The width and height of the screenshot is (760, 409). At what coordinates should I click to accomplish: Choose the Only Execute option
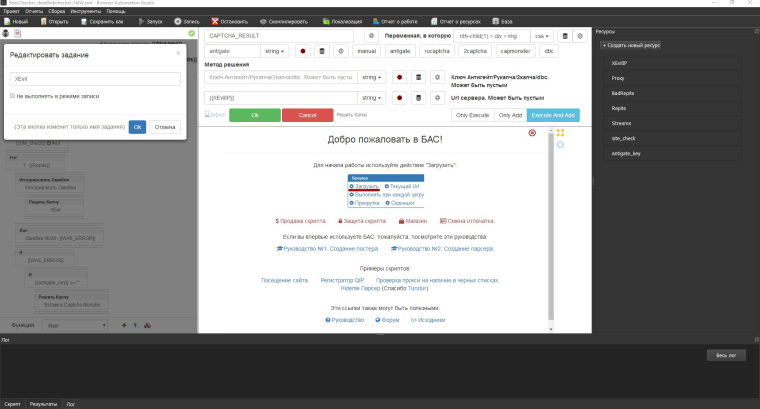tap(472, 115)
